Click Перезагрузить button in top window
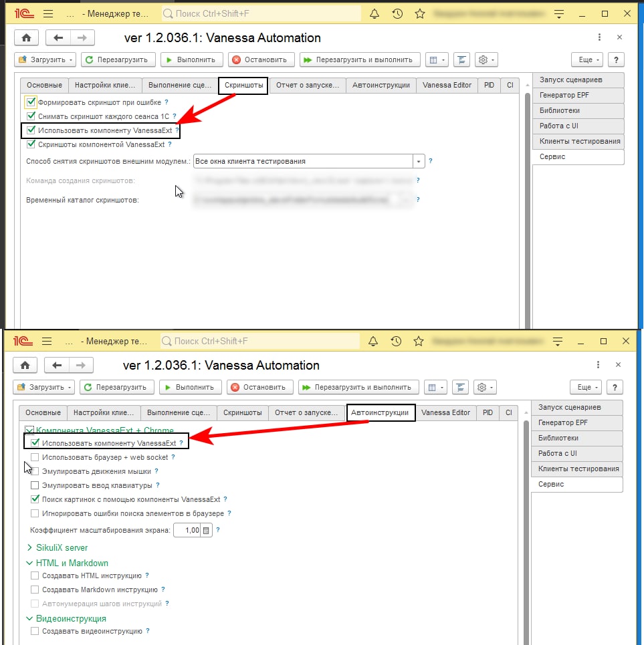This screenshot has height=645, width=644. 118,59
